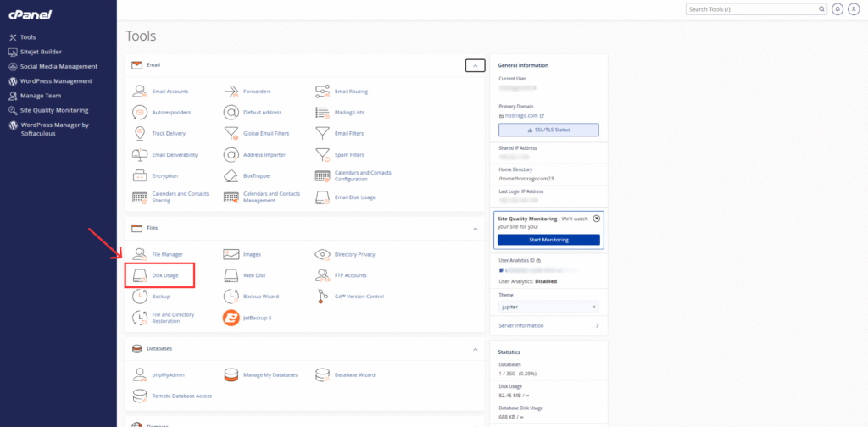Open the Email Deliverability mailbox icon
The image size is (868, 427).
(139, 155)
